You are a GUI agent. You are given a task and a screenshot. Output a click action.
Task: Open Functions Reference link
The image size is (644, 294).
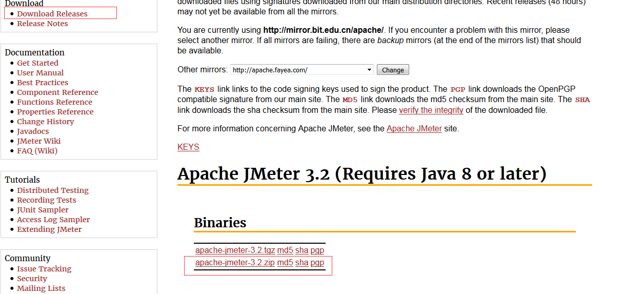(x=54, y=102)
